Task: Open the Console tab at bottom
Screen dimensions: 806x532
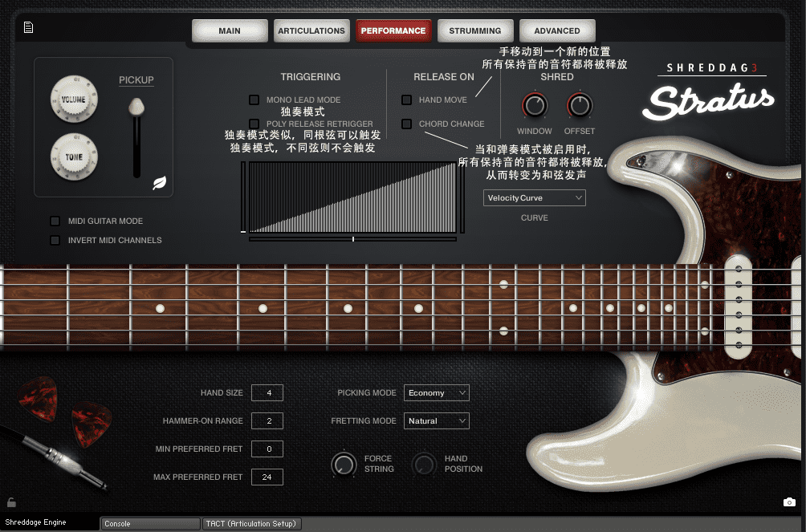Action: click(x=150, y=524)
